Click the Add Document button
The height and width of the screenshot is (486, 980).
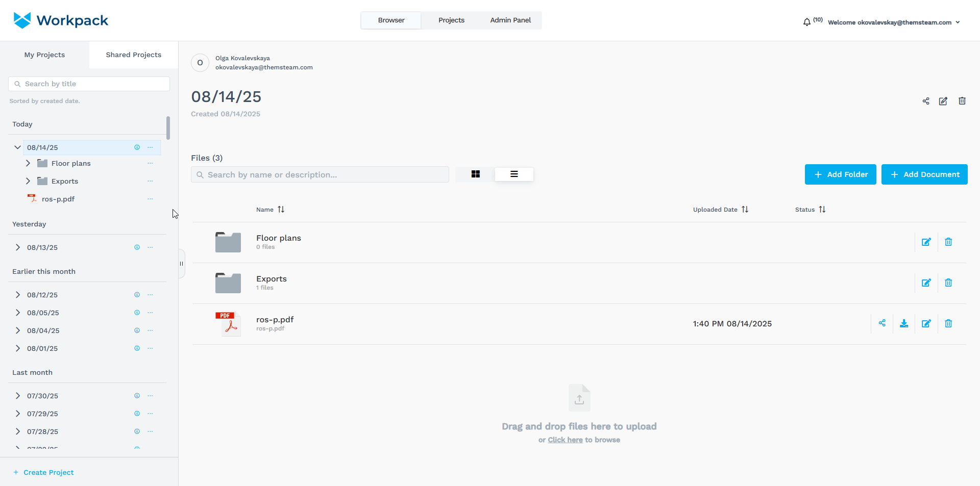point(924,174)
